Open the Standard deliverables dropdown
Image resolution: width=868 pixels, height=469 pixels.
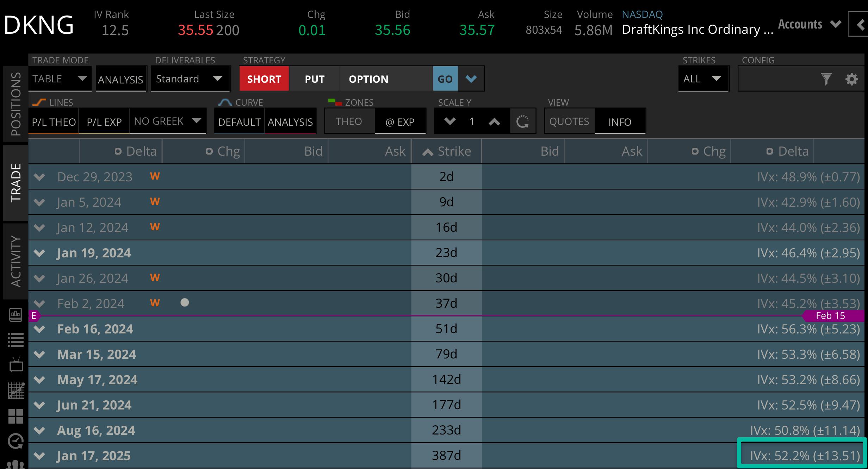pos(190,79)
